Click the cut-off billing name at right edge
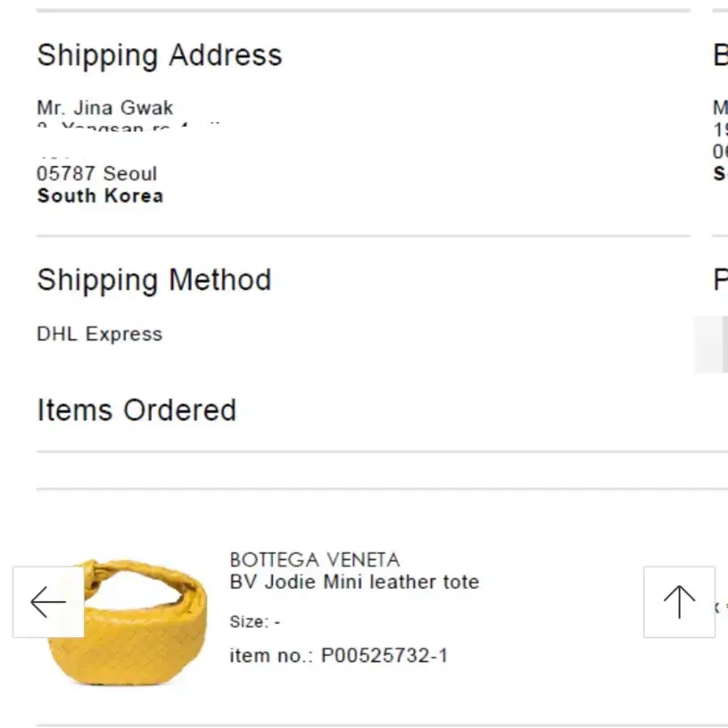The height and width of the screenshot is (728, 728). pos(721,108)
